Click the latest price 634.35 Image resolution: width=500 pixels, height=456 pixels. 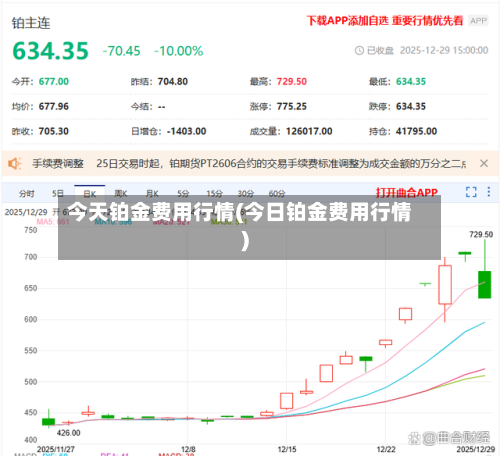(x=50, y=51)
